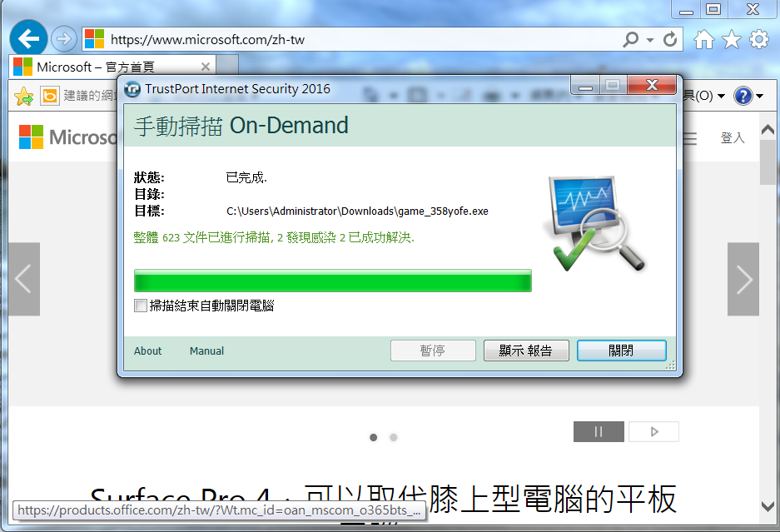The width and height of the screenshot is (780, 532).
Task: Click the browser Back arrow button
Action: coord(28,38)
